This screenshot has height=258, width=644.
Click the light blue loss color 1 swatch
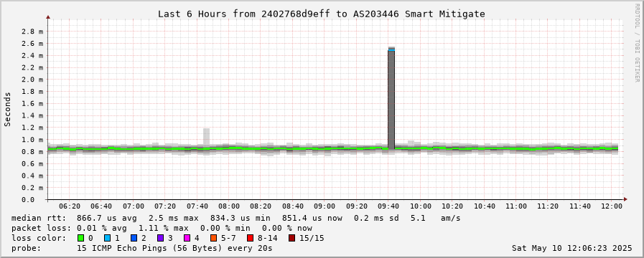tap(107, 238)
